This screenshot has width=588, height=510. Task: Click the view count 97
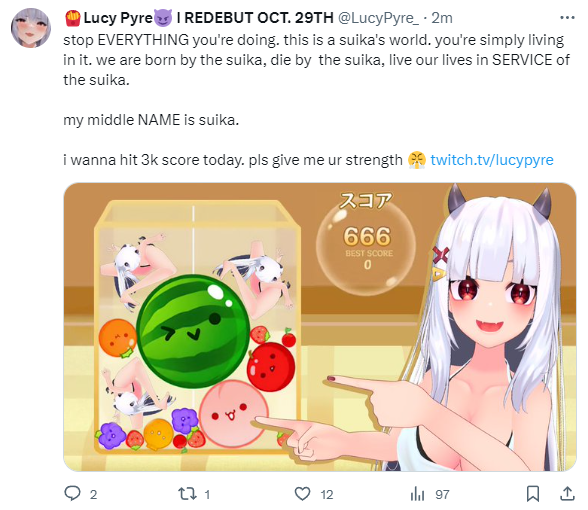442,495
